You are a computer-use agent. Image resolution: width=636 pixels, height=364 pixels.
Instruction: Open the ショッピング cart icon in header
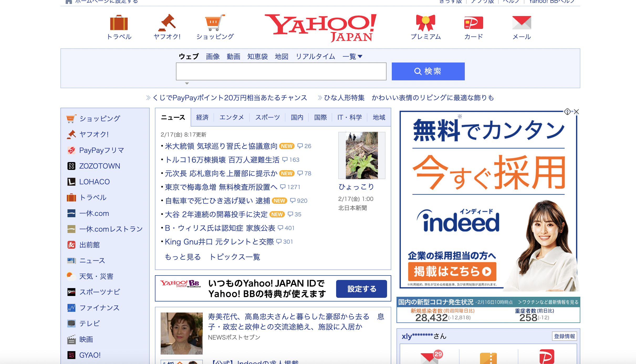pos(215,23)
